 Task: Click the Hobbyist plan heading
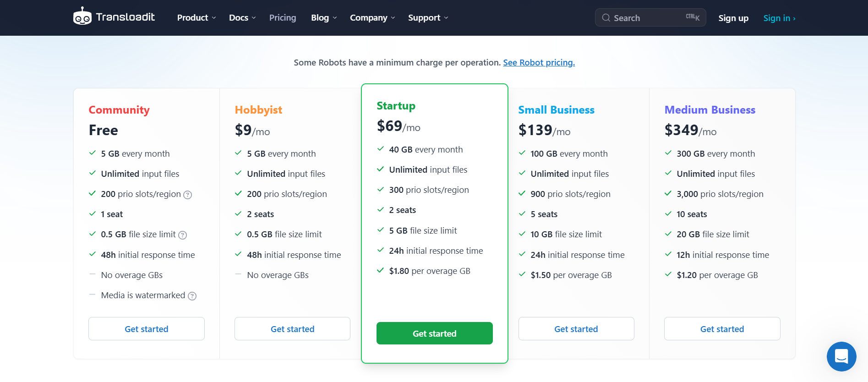point(258,110)
